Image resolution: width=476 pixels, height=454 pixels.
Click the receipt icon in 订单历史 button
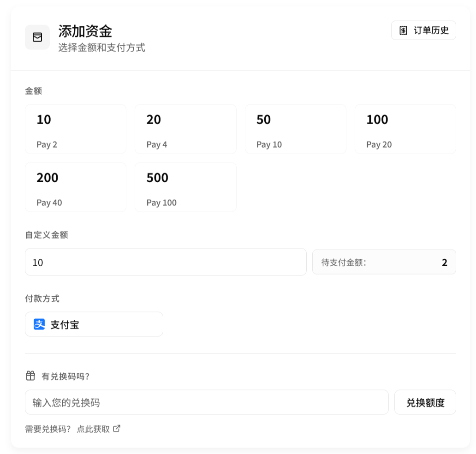(403, 30)
